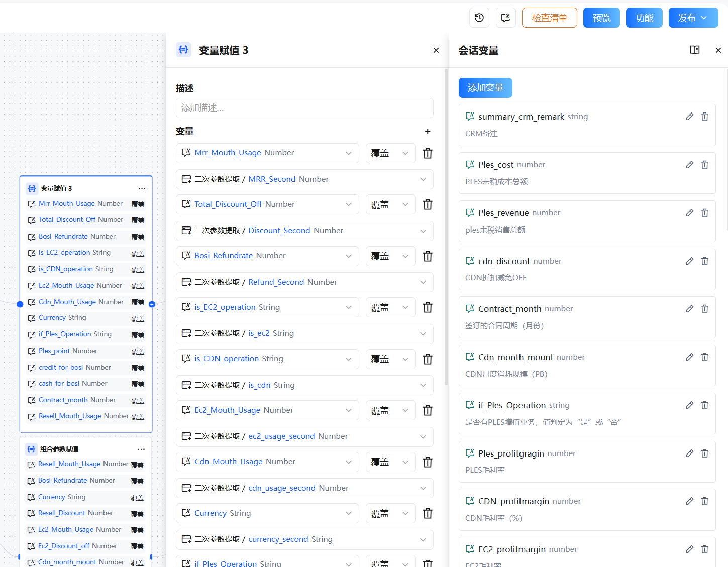Viewport: 728px width, 567px height.
Task: Delete the Bosi_Refundrate assignment row
Action: 428,256
